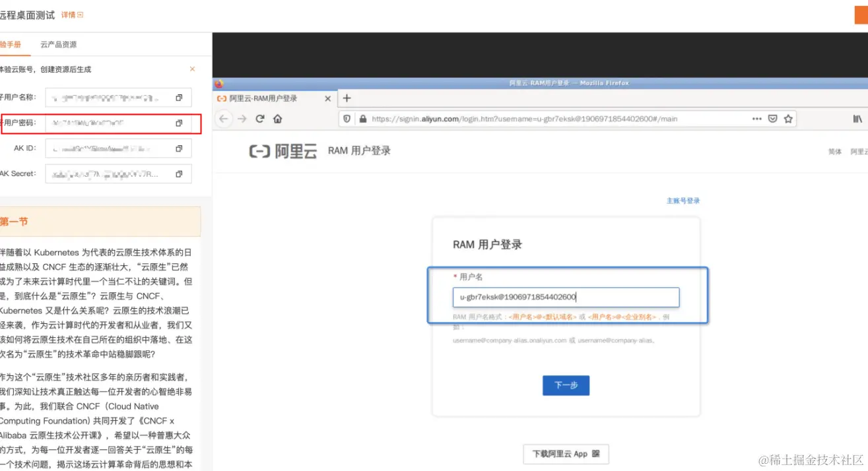
Task: Switch to the lab manual (手册) tab
Action: [x=11, y=44]
